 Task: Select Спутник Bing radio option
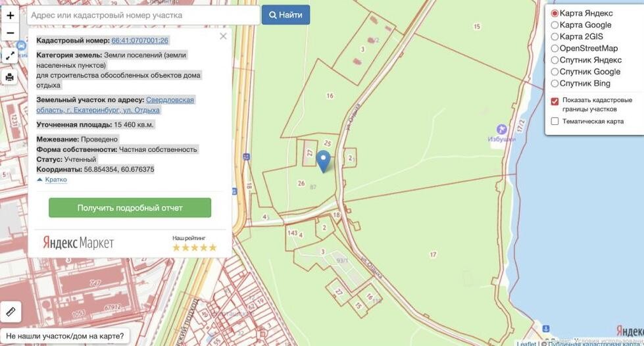(x=555, y=84)
